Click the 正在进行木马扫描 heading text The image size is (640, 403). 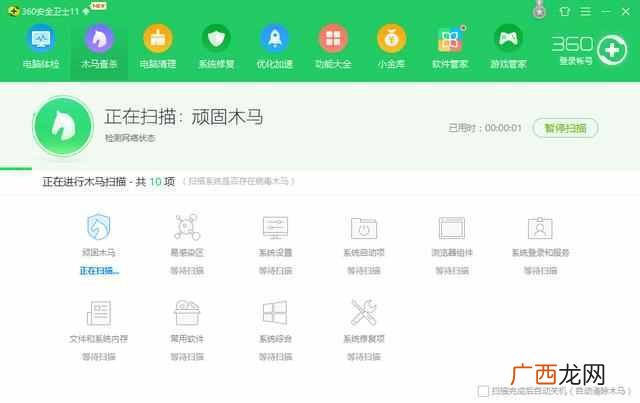coord(109,181)
